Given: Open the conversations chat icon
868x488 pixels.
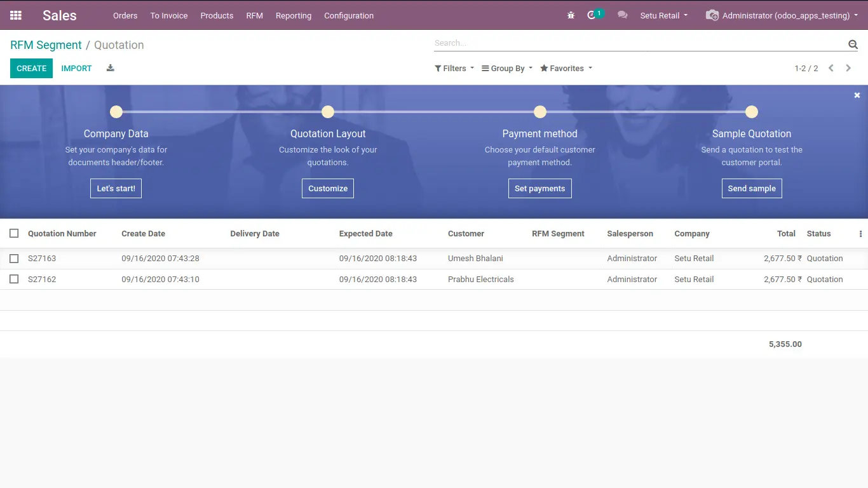Looking at the screenshot, I should (x=623, y=15).
